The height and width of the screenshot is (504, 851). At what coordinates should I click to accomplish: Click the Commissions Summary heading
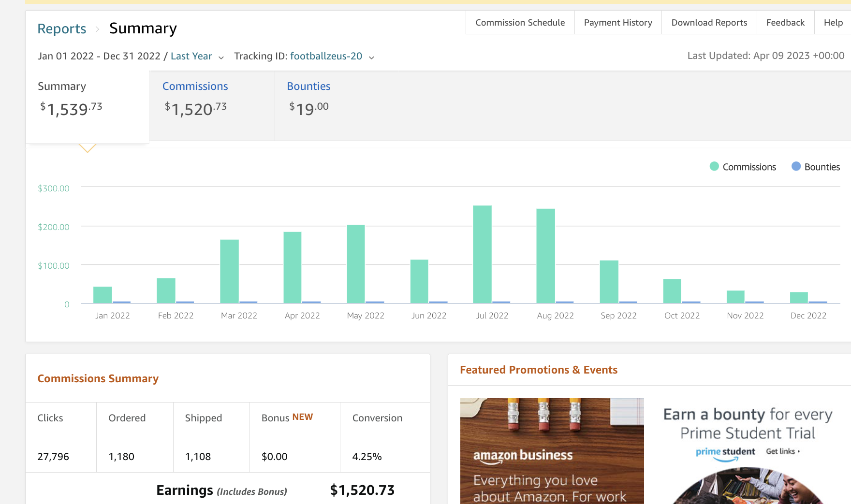click(x=98, y=378)
